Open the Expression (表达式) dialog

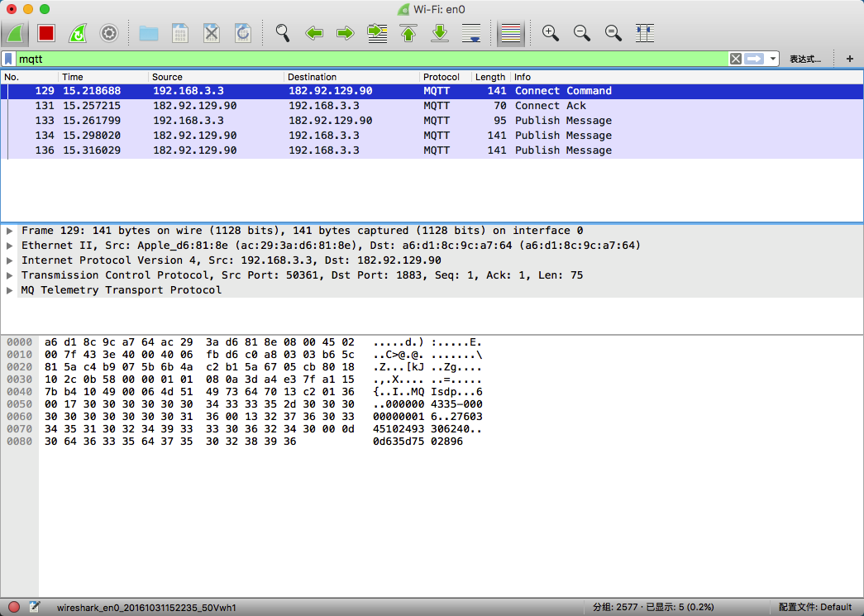805,59
